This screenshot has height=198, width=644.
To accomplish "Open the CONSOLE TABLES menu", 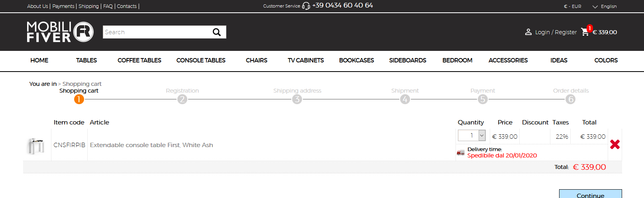I will 201,60.
